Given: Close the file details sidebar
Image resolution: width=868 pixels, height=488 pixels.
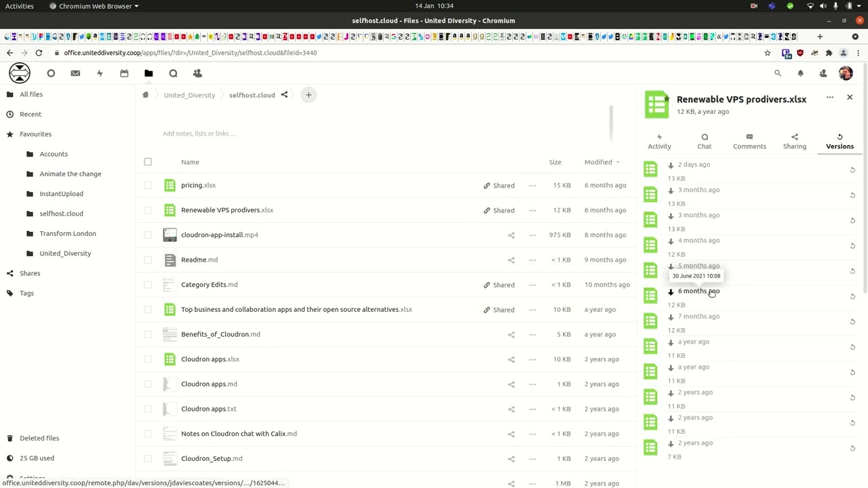Looking at the screenshot, I should click(x=850, y=98).
